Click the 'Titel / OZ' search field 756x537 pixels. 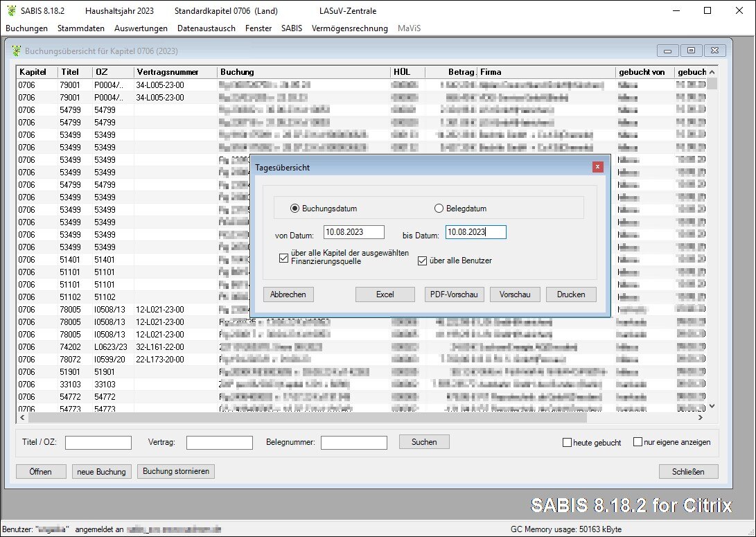tap(98, 443)
